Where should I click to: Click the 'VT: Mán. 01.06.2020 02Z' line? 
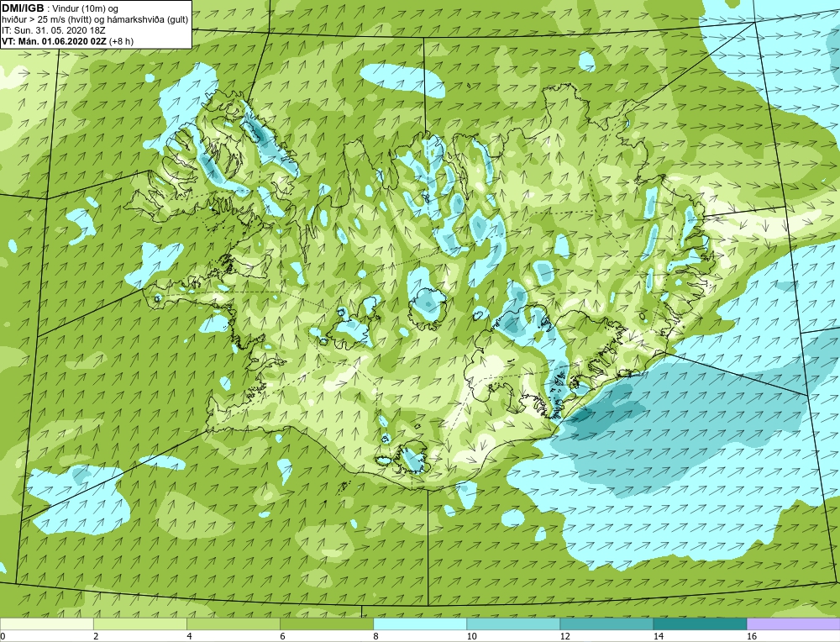tap(54, 41)
